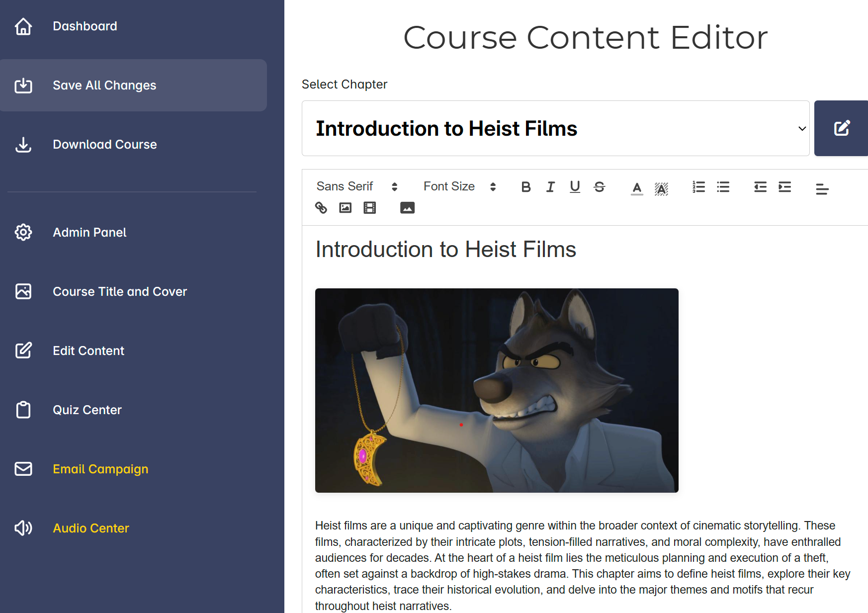Insert a hyperlink using the link icon
Screen dimensions: 868x613
[321, 208]
